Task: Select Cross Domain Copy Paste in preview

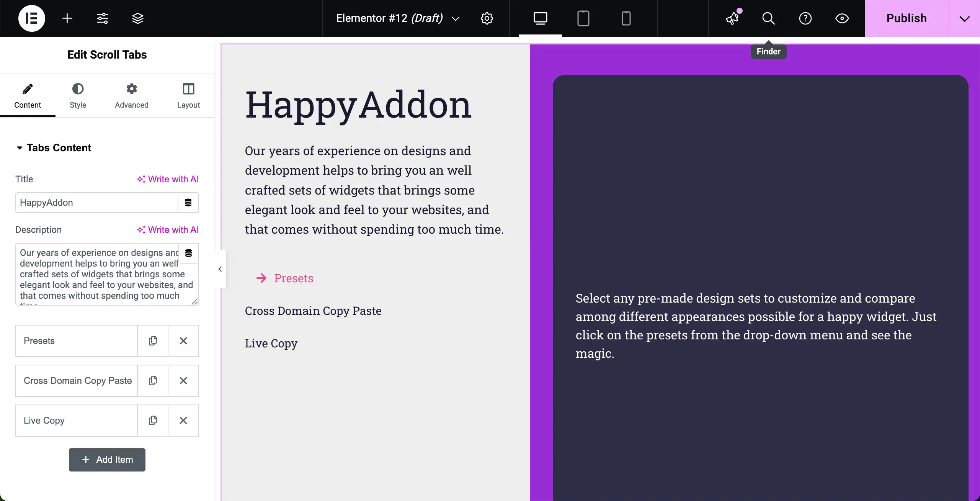Action: [313, 311]
